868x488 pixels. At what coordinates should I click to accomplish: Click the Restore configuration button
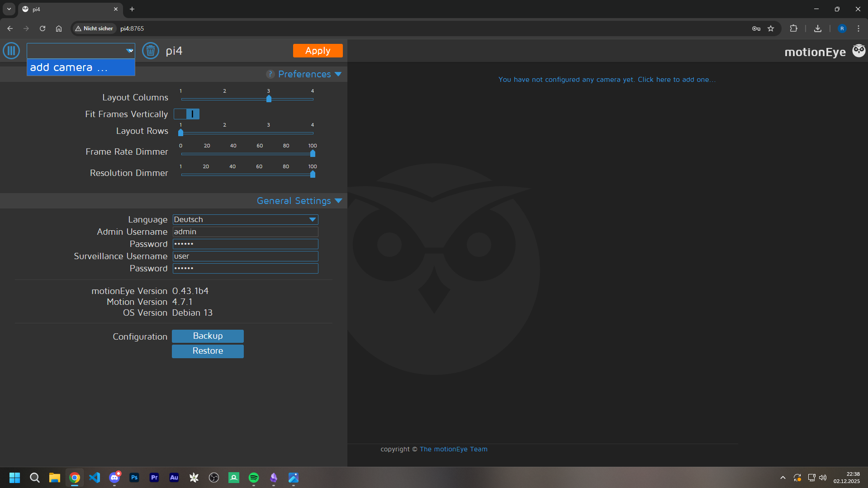[208, 351]
